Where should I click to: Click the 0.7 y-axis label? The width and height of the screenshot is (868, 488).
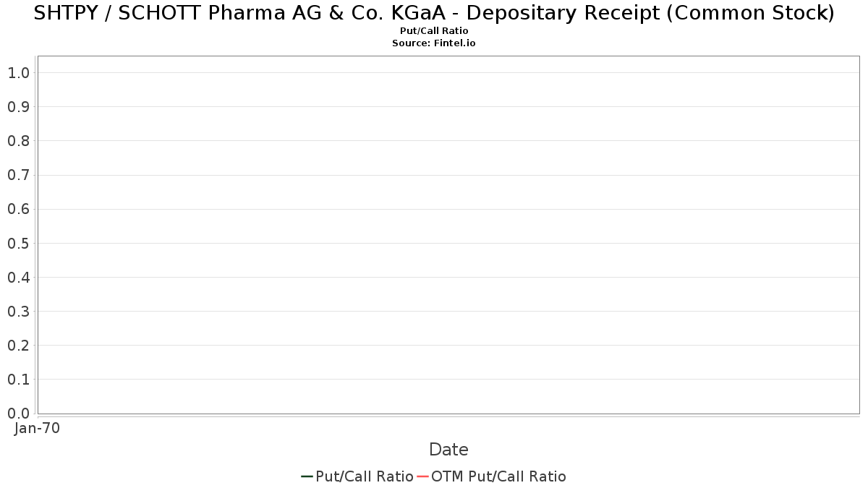18,175
